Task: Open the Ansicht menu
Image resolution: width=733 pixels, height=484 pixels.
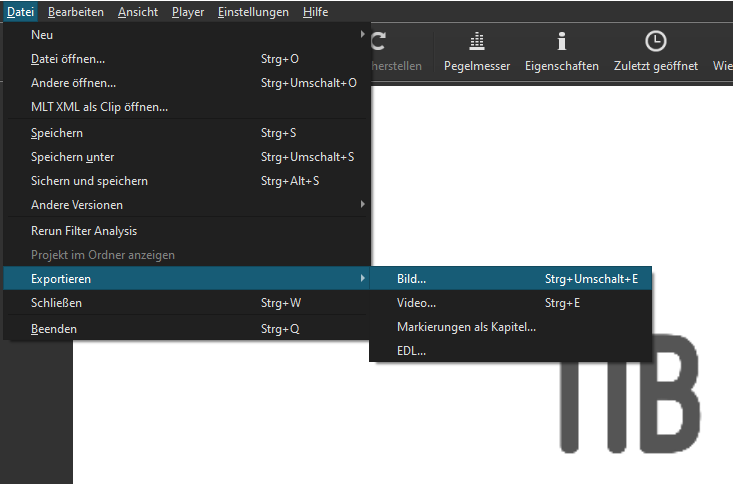Action: [x=137, y=12]
